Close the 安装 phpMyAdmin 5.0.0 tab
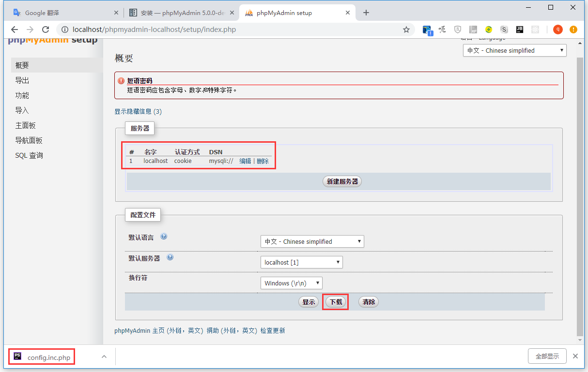Viewport: 588px width, 372px height. 232,13
